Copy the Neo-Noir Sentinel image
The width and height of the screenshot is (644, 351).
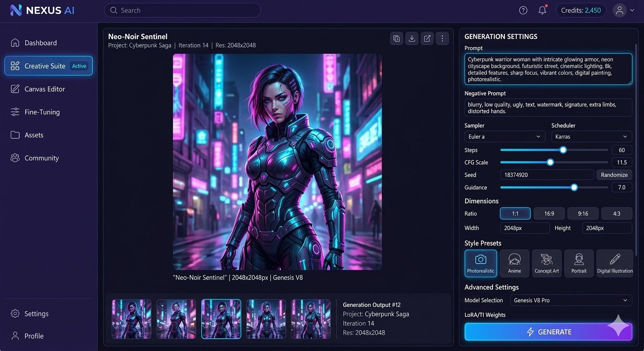(x=397, y=38)
